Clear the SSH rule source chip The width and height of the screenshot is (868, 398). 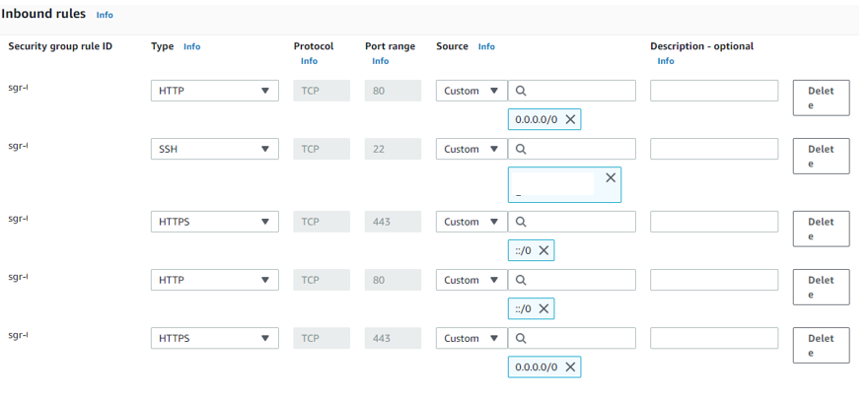coord(611,178)
